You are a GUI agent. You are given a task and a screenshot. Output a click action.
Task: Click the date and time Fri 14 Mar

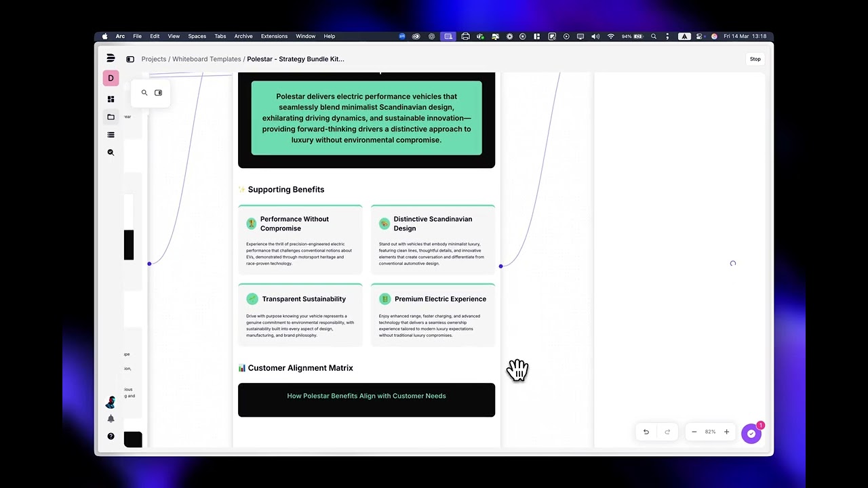tap(745, 36)
